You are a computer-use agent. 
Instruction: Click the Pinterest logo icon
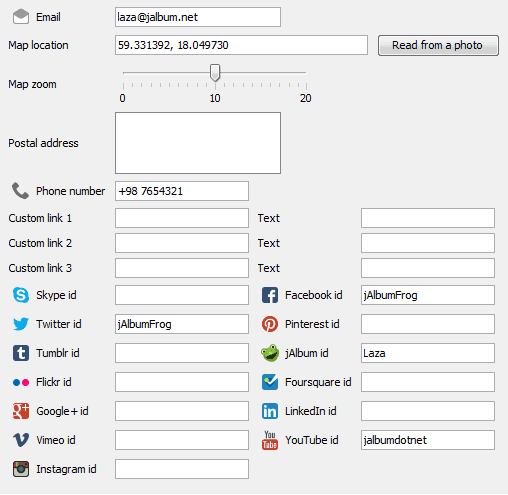(x=270, y=324)
